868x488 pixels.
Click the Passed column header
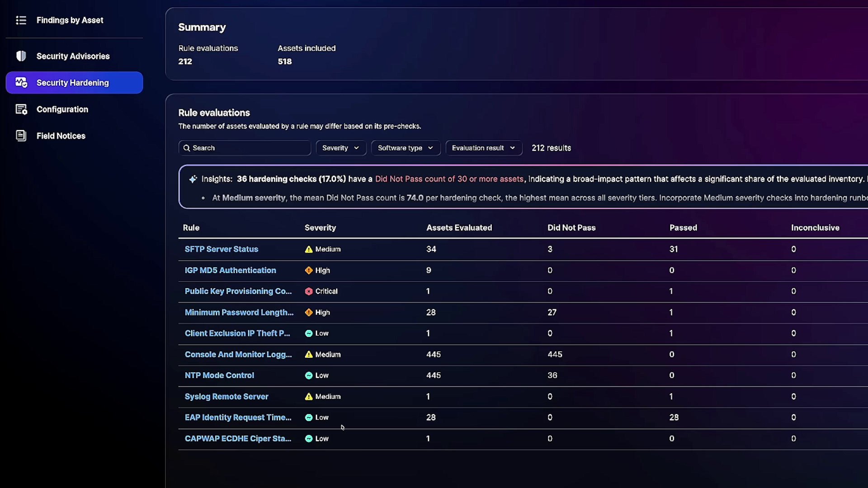(x=683, y=228)
